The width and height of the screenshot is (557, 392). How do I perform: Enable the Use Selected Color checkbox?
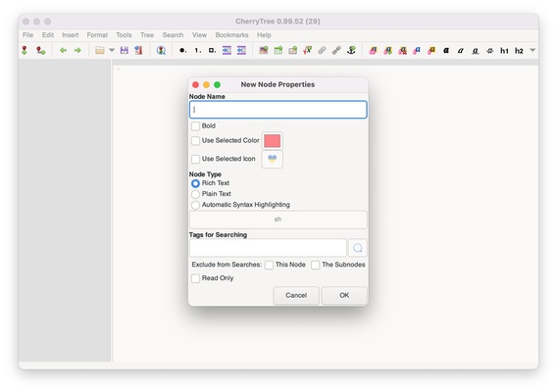coord(195,140)
